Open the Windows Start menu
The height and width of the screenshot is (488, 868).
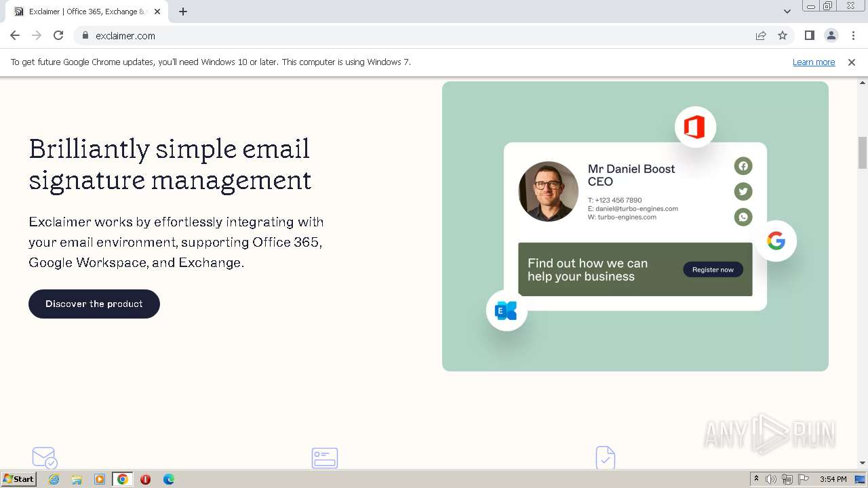click(19, 479)
